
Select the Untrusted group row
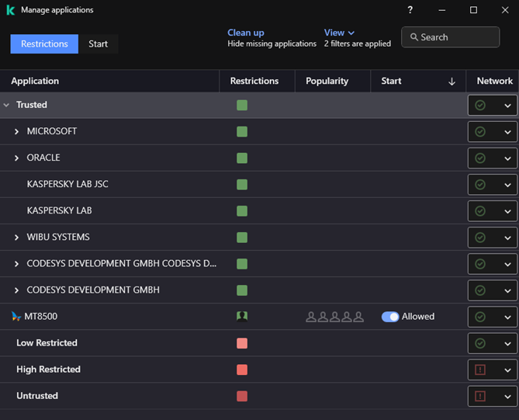click(x=259, y=396)
